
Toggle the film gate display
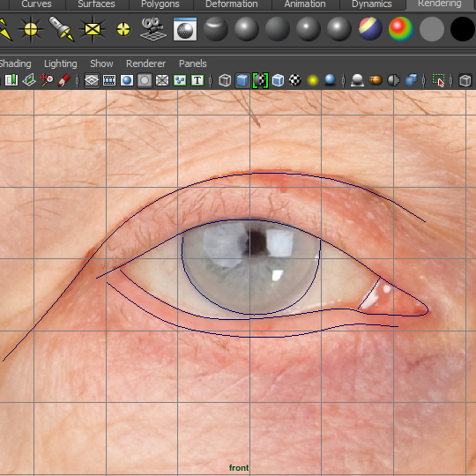click(109, 80)
